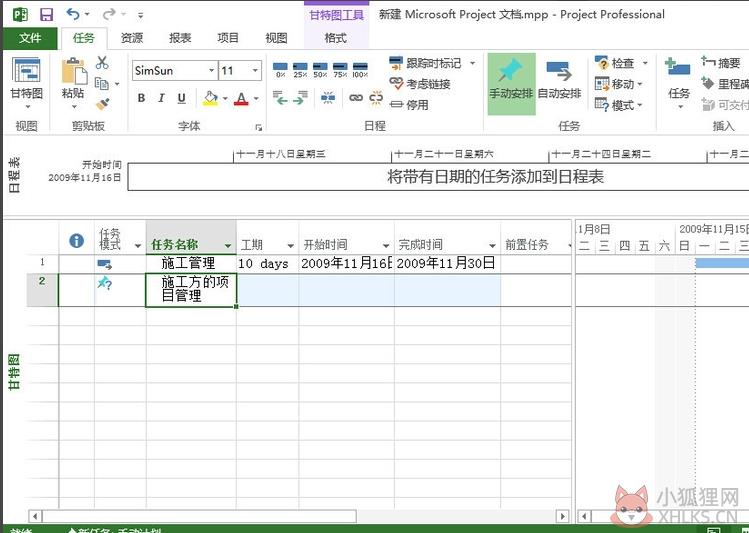Image resolution: width=749 pixels, height=533 pixels.
Task: Click the Format Painter brush icon
Action: 102,104
